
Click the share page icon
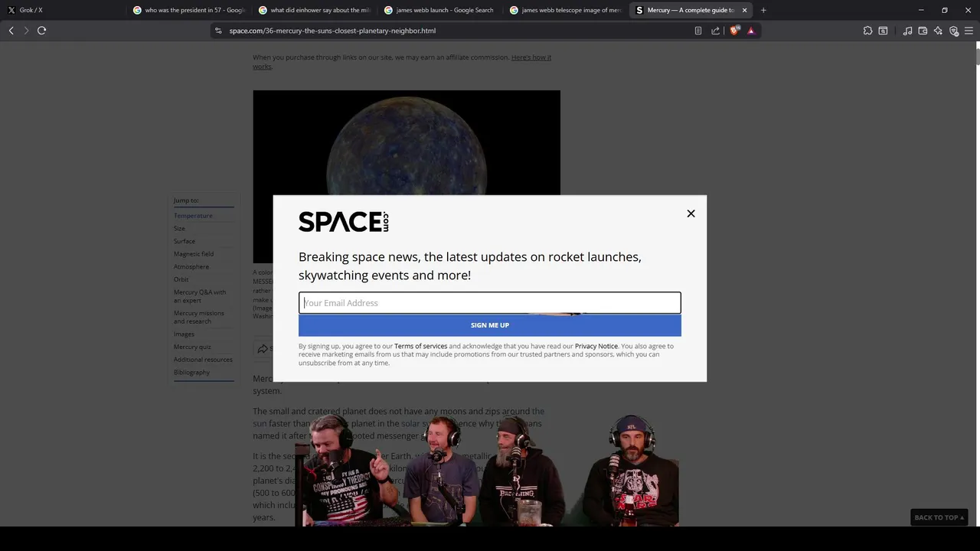click(715, 31)
